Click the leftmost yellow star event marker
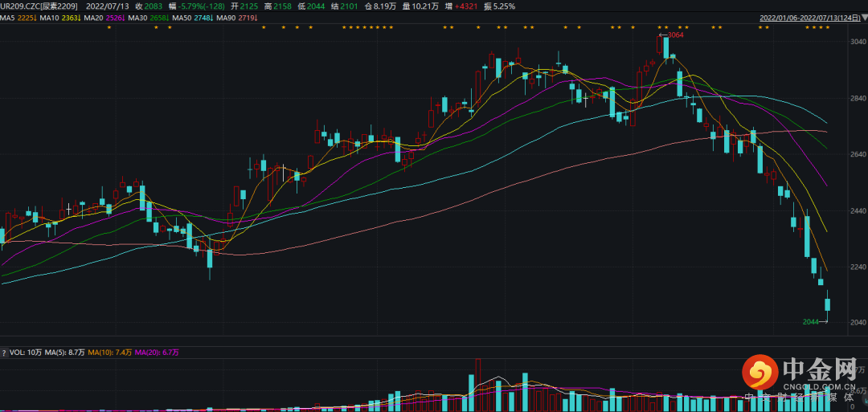This screenshot has height=412, width=868. click(x=109, y=28)
